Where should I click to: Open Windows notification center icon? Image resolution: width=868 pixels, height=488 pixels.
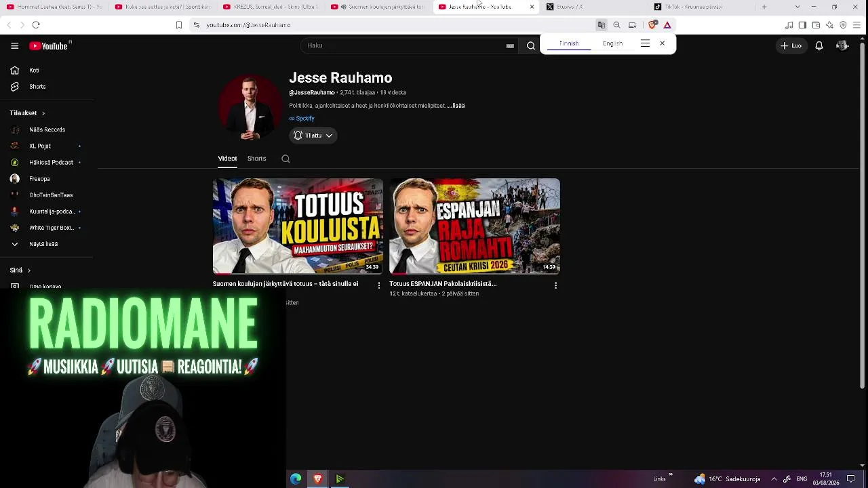851,479
